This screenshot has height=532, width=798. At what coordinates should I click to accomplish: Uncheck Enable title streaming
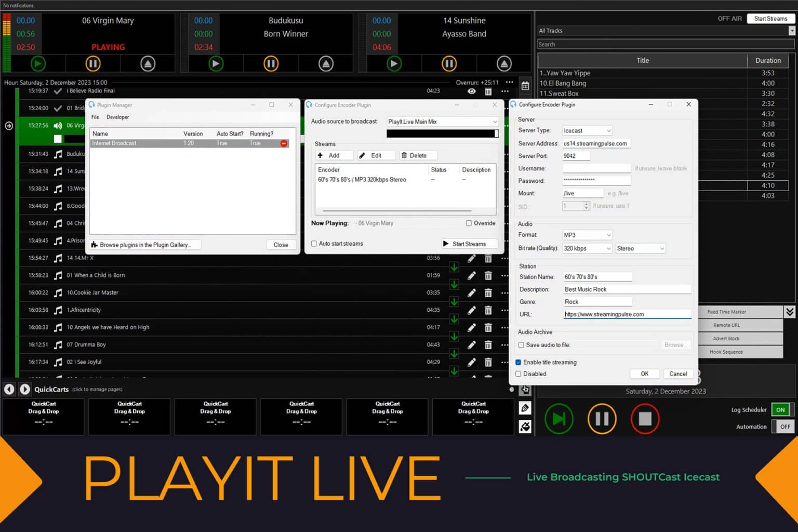518,362
